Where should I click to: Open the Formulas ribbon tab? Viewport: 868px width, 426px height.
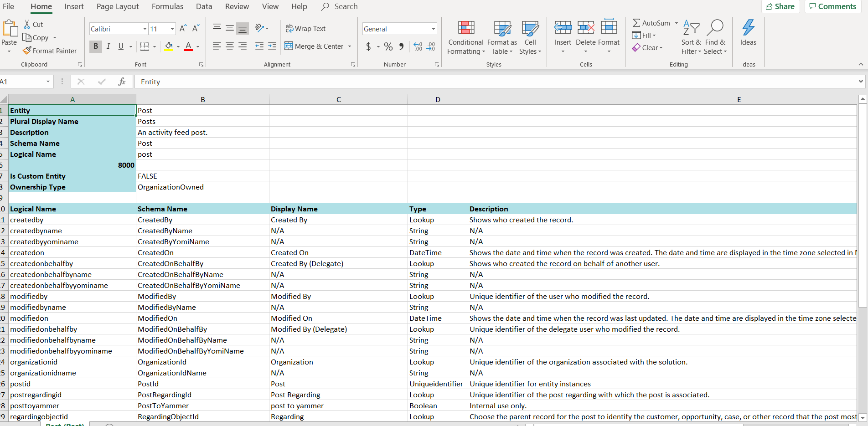(167, 6)
